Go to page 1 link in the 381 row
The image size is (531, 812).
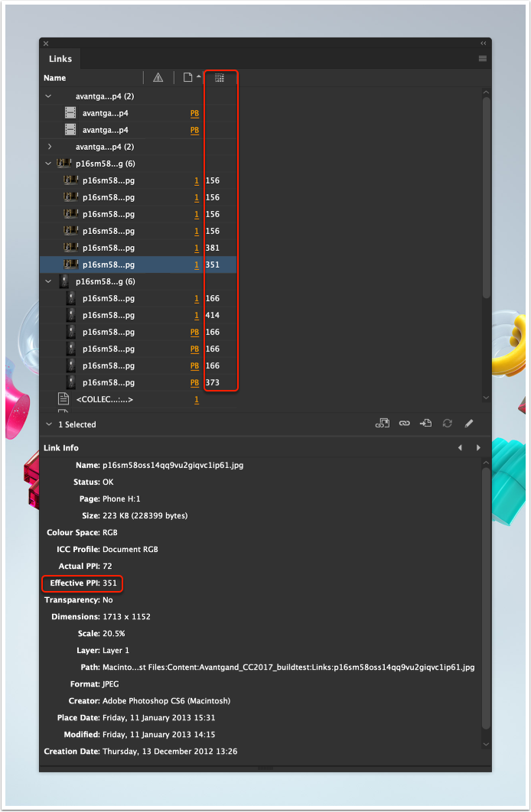[x=197, y=248]
